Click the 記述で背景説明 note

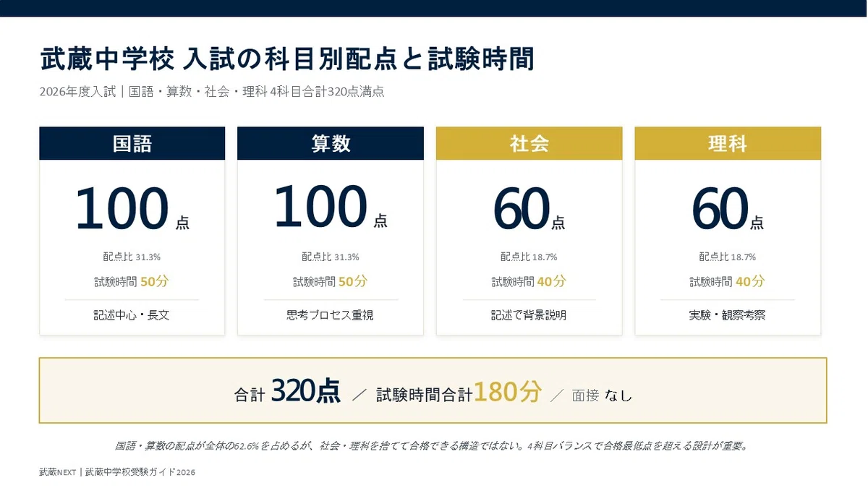[529, 315]
